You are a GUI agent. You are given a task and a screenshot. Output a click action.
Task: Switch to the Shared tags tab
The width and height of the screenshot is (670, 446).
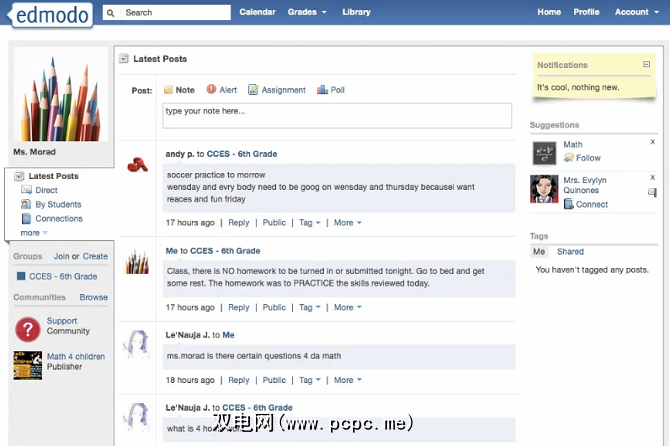(570, 252)
